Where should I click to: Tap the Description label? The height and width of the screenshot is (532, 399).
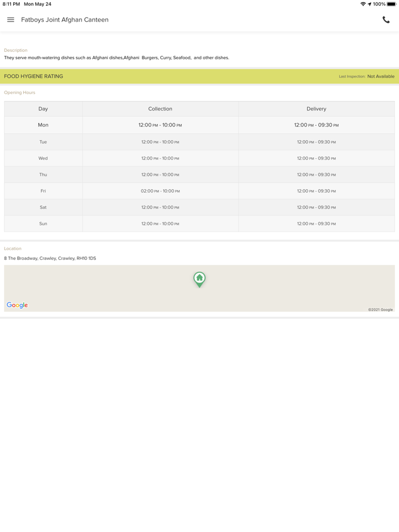pos(15,50)
